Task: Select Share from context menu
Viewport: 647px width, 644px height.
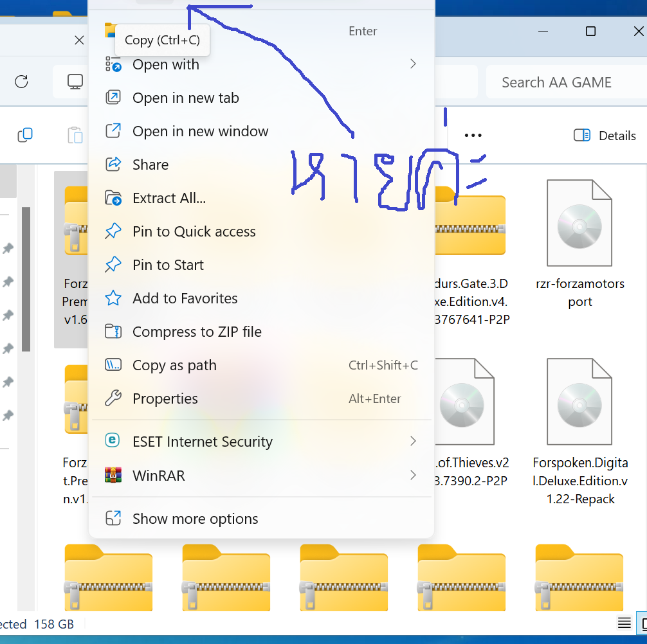Action: click(261, 165)
